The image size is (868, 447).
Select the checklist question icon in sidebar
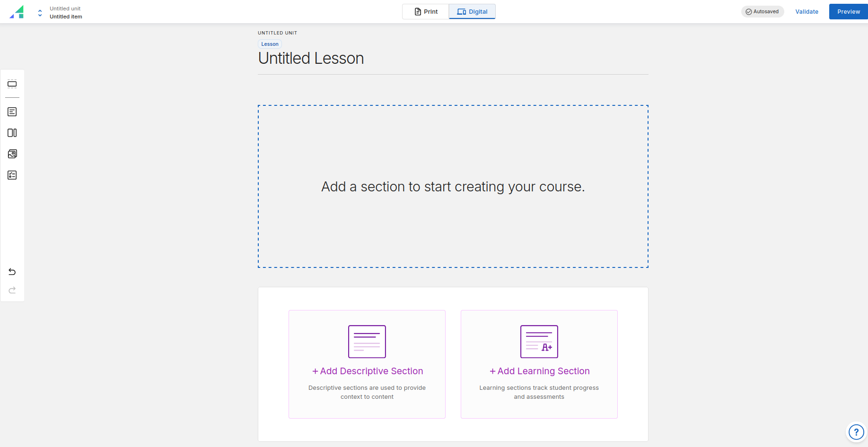[x=12, y=175]
